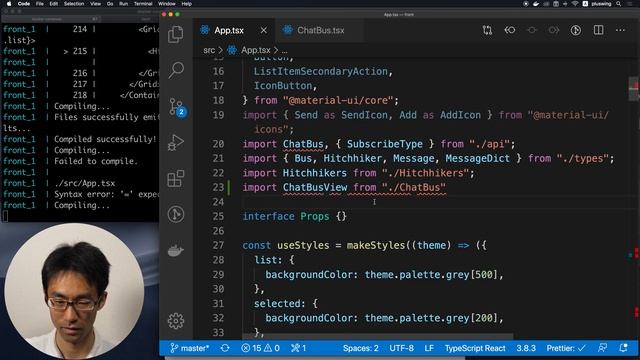Screen dimensions: 640x360
Task: Change the LF end of line sequence
Action: 429,348
